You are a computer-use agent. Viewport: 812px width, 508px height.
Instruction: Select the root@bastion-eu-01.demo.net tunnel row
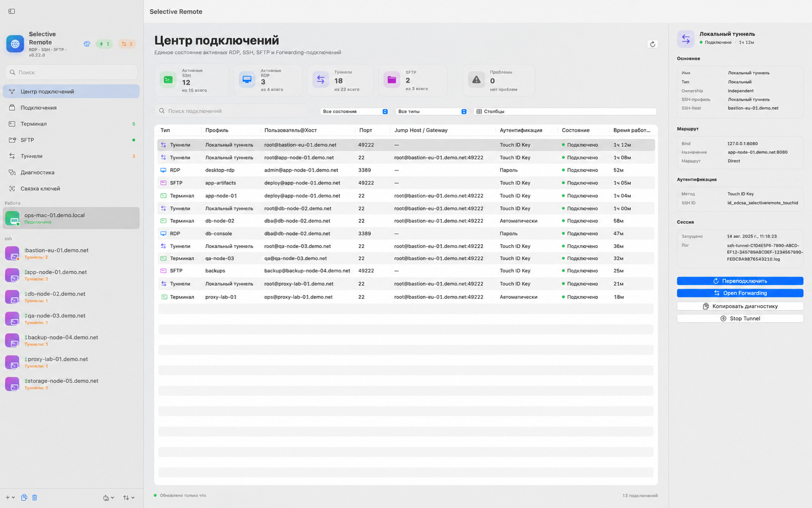click(x=406, y=145)
